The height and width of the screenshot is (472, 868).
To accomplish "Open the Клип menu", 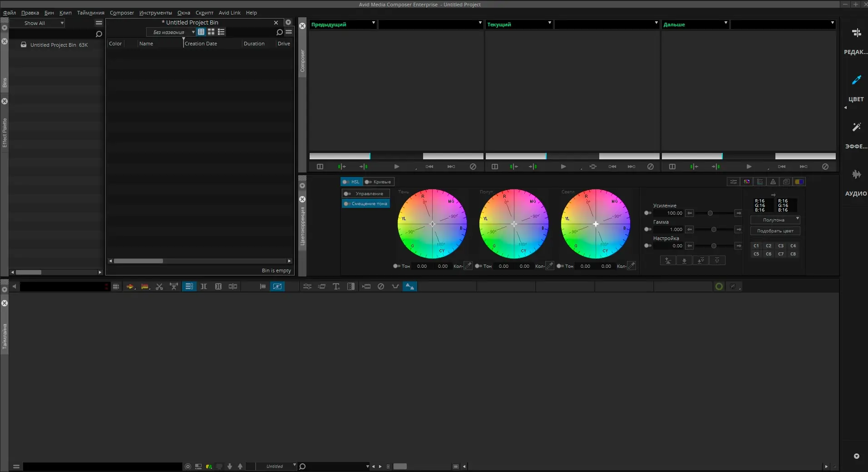I will 65,13.
